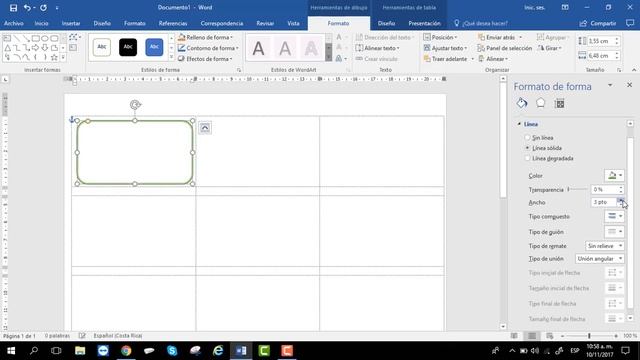
Task: Click the Word icon in the taskbar
Action: [x=241, y=351]
